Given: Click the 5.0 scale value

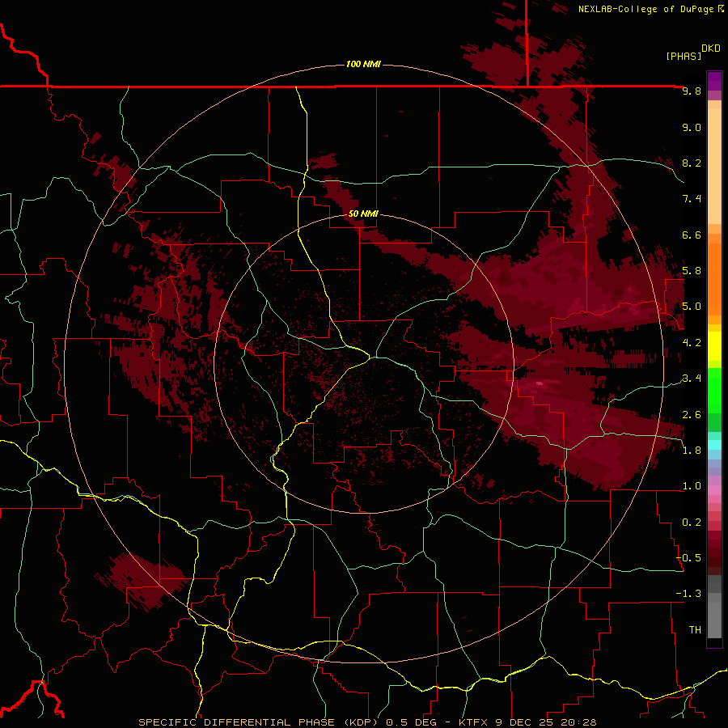Looking at the screenshot, I should point(692,307).
